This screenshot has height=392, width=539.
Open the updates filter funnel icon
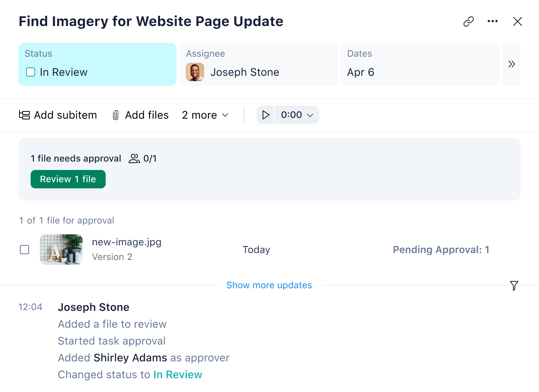click(514, 286)
